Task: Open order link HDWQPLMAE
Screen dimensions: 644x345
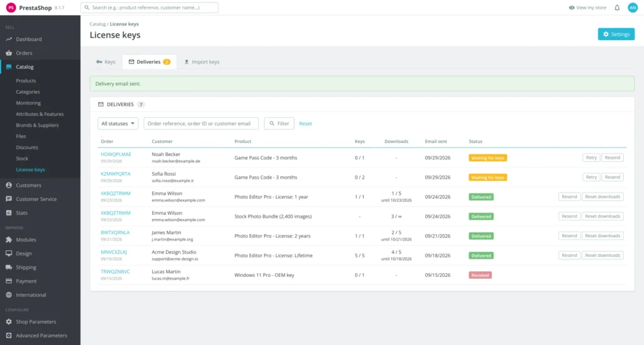Action: point(116,154)
